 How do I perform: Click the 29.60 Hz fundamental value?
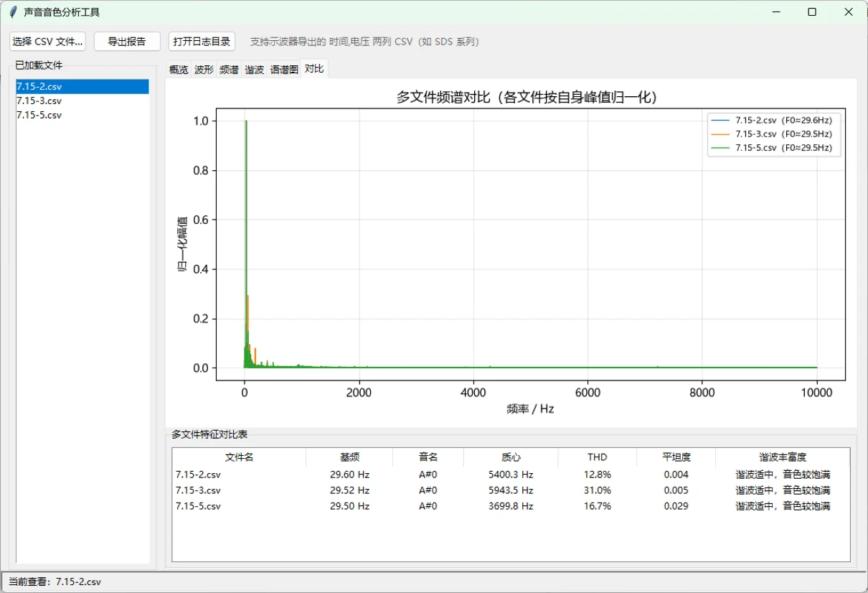[349, 475]
